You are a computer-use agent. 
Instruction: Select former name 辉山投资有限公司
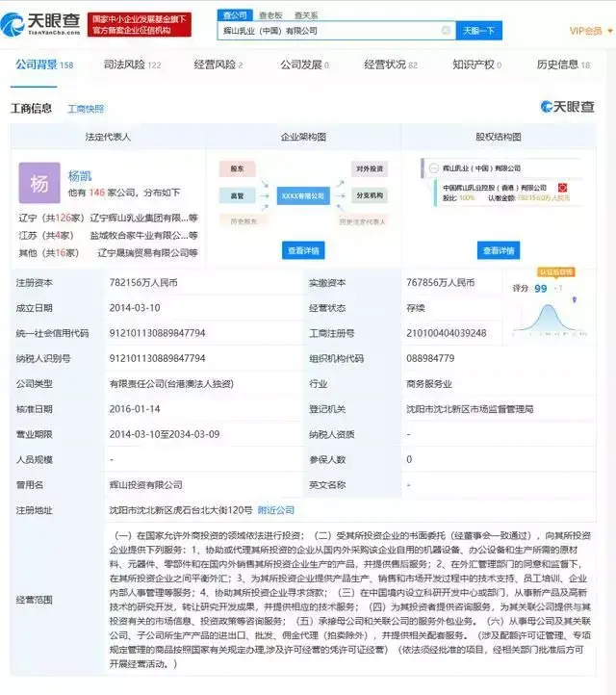(145, 485)
